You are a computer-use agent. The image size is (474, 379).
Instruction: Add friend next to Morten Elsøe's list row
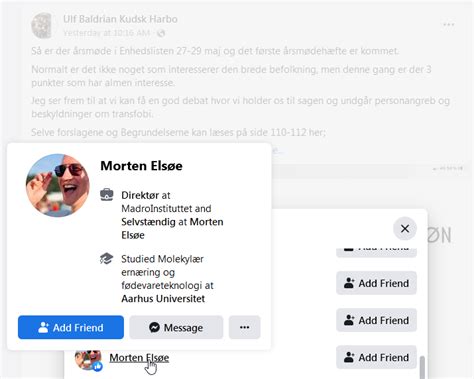coord(376,357)
